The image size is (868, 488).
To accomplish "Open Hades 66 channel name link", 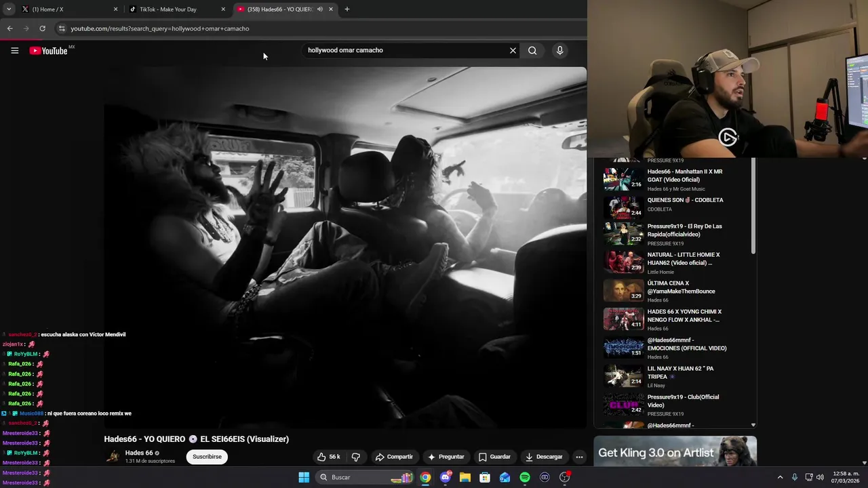I will tap(139, 453).
